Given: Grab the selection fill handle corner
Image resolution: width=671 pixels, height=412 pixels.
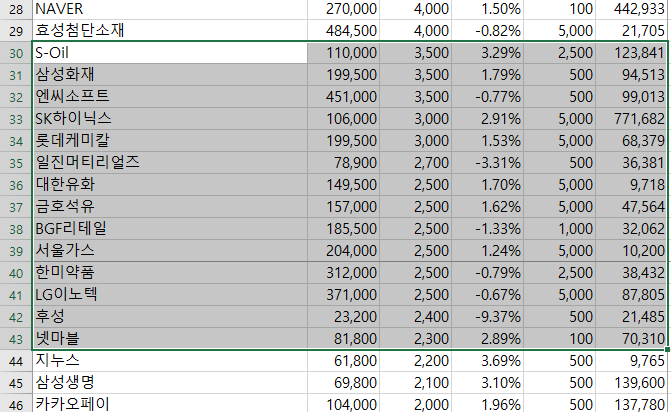Looking at the screenshot, I should point(668,350).
